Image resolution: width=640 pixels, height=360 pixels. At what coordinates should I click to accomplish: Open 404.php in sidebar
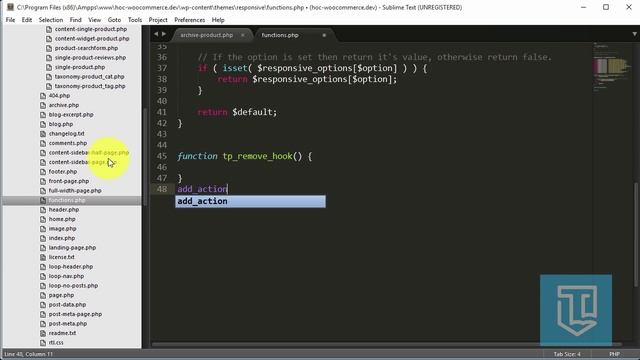click(59, 96)
